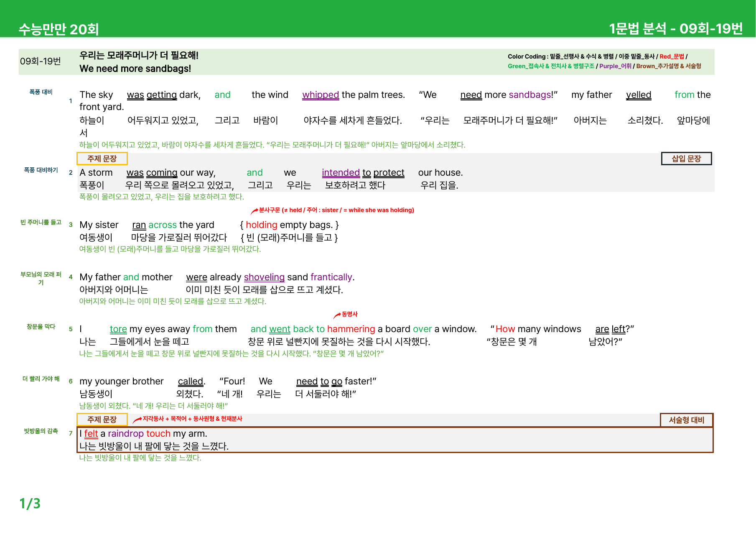Click the red underlined verb felt
This screenshot has height=535, width=756.
tap(91, 434)
